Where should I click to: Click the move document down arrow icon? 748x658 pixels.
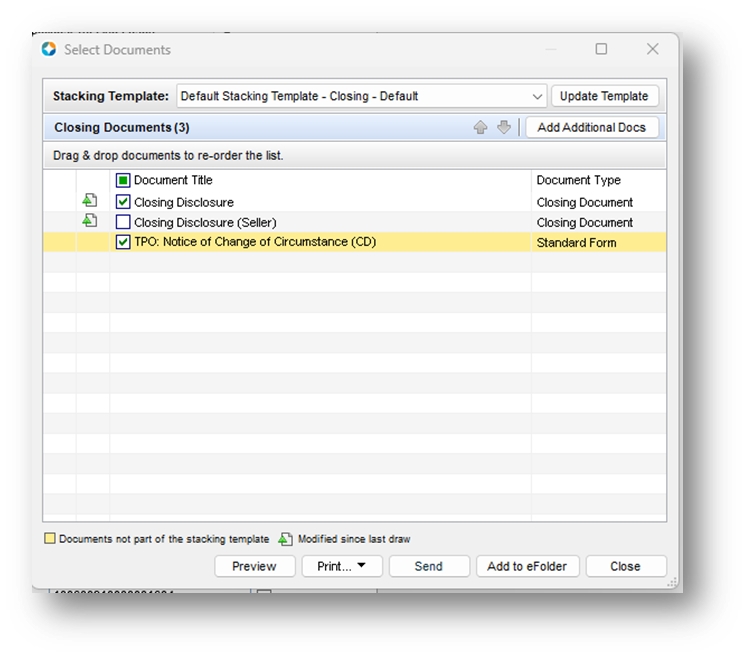(504, 128)
